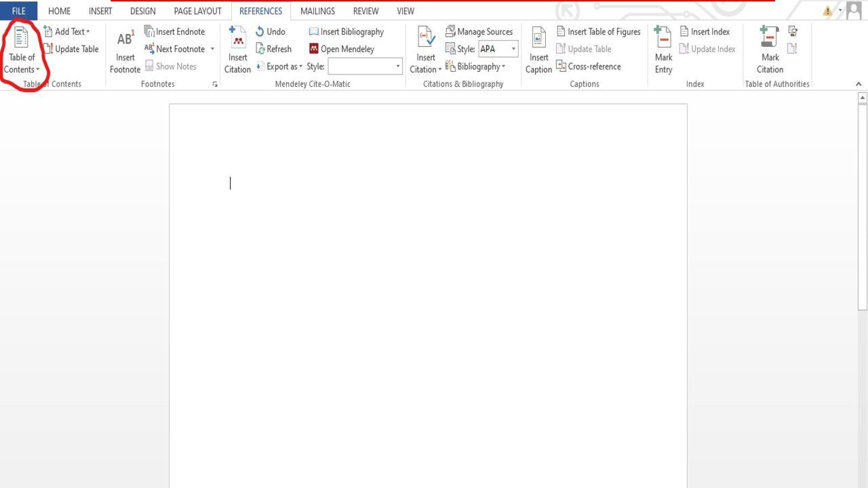Switch to the MAILINGS tab
Viewport: 868px width, 488px height.
click(317, 11)
